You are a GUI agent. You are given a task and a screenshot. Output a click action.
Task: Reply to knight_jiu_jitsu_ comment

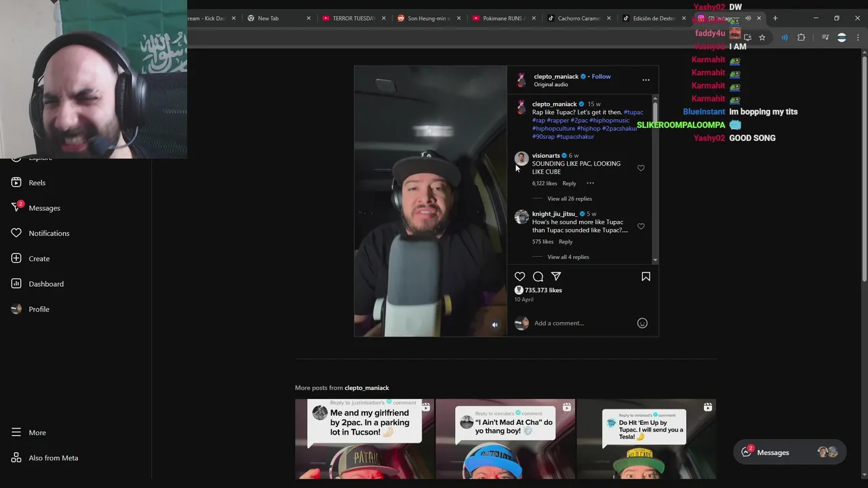[x=566, y=241]
